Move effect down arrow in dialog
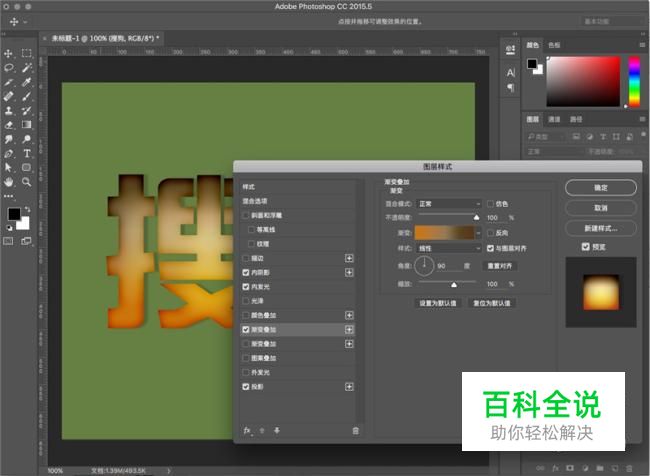 tap(277, 431)
